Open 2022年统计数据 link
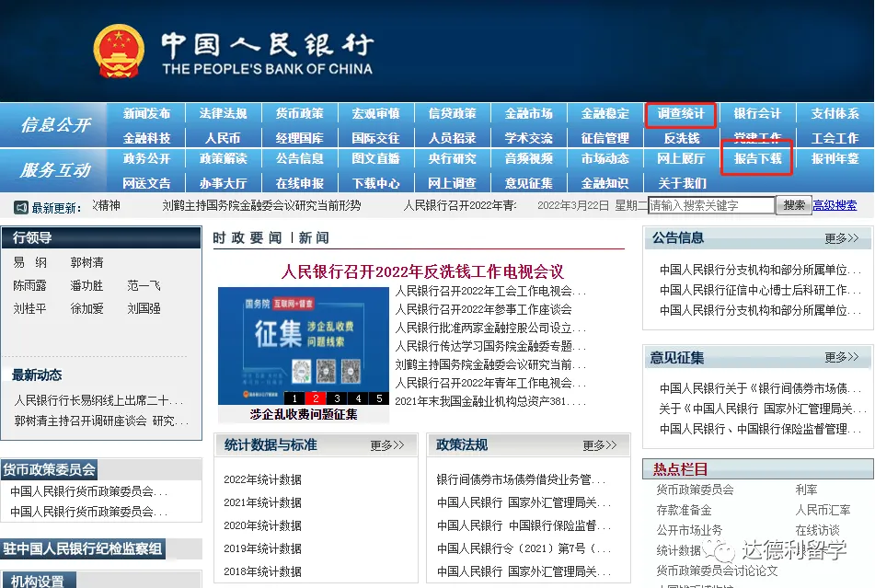Image resolution: width=875 pixels, height=588 pixels. 262,479
